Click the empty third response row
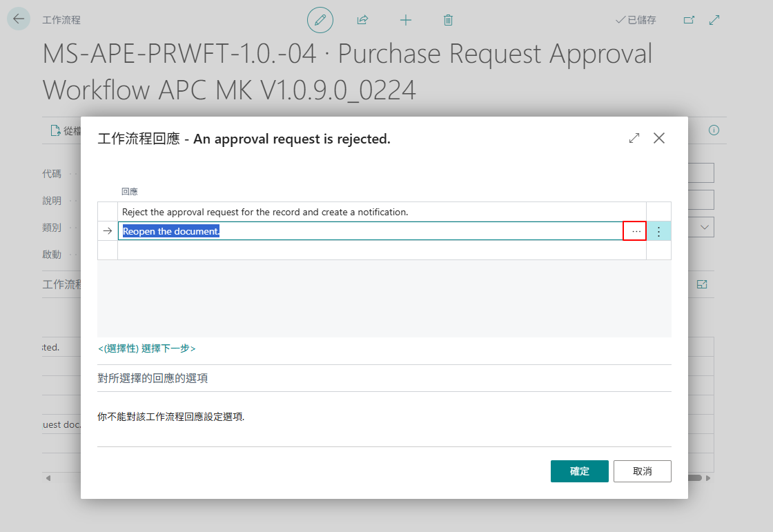 pyautogui.click(x=382, y=250)
